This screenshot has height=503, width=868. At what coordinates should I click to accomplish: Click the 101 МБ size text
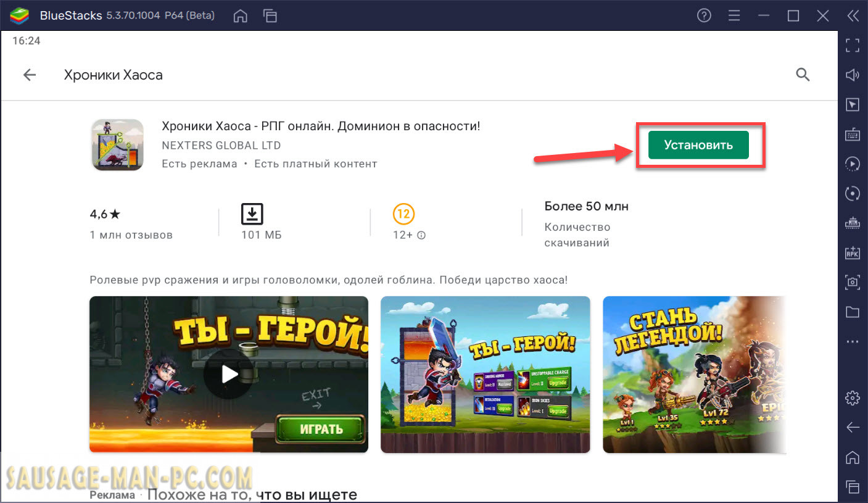tap(262, 235)
